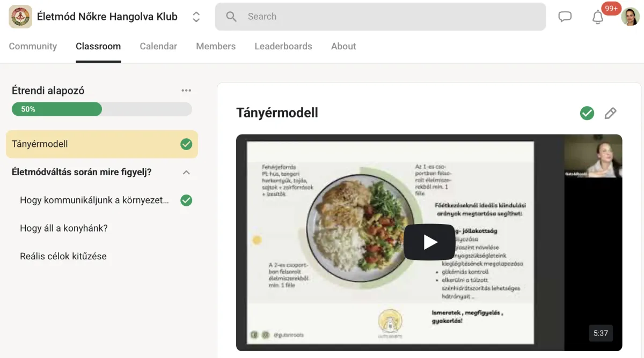Screen dimensions: 644x358
Task: Collapse the Életmódváltás során mire figyelj? section
Action: pyautogui.click(x=186, y=173)
